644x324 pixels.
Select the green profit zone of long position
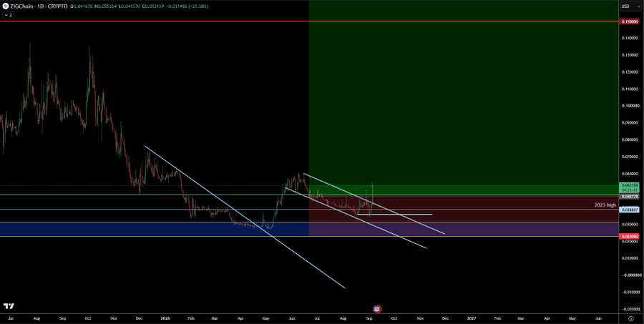point(463,98)
